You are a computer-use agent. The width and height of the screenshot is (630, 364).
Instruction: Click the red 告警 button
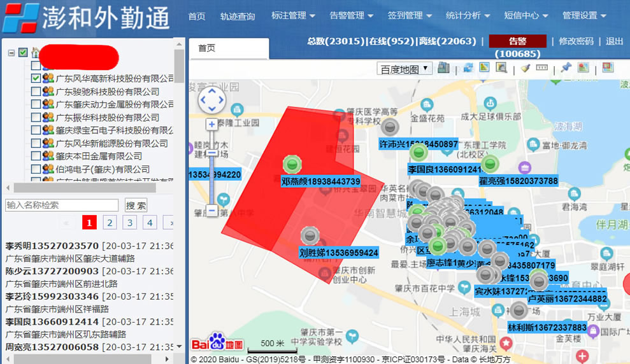pos(517,41)
